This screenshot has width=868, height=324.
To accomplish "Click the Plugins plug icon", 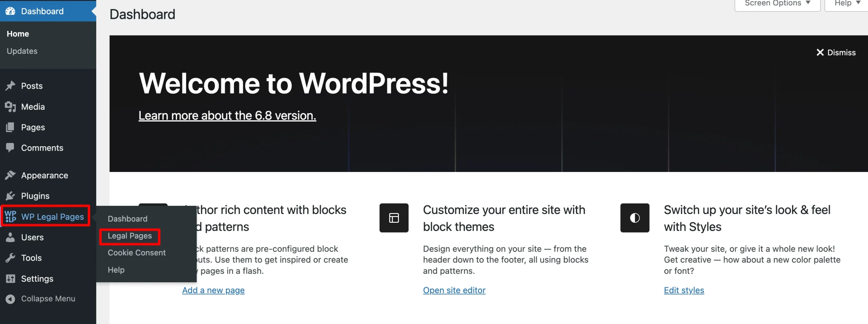I will tap(11, 196).
